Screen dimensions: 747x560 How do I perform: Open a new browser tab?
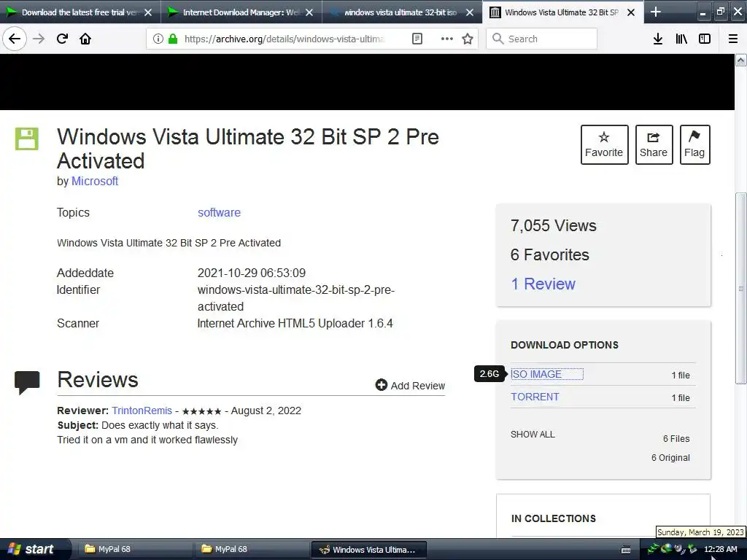pos(656,12)
